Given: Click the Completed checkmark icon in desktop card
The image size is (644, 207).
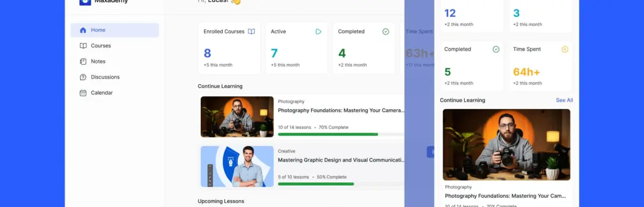Looking at the screenshot, I should (385, 31).
